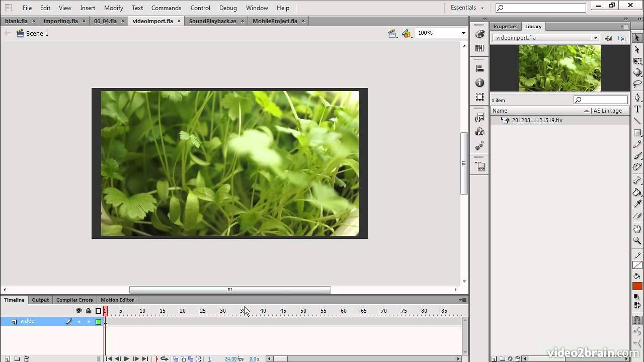644x362 pixels.
Task: Open the Commands menu
Action: [x=166, y=8]
